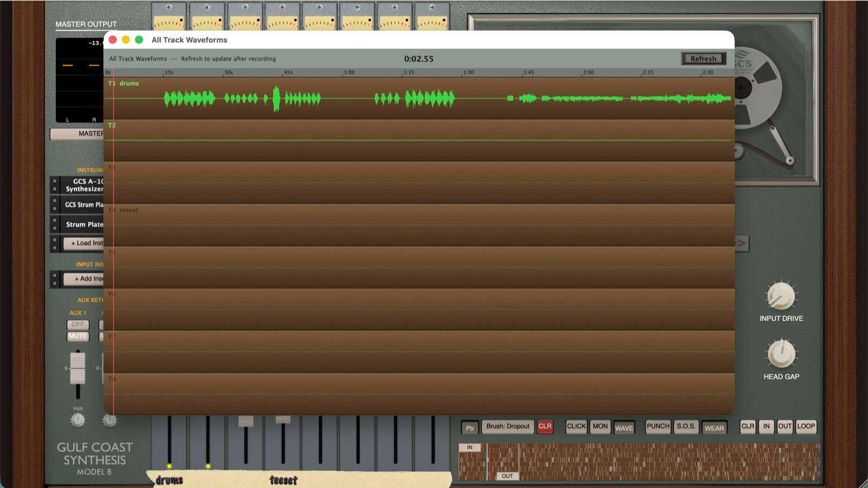This screenshot has width=868, height=488.
Task: Click the OUT marker on tape strip
Action: [x=507, y=476]
